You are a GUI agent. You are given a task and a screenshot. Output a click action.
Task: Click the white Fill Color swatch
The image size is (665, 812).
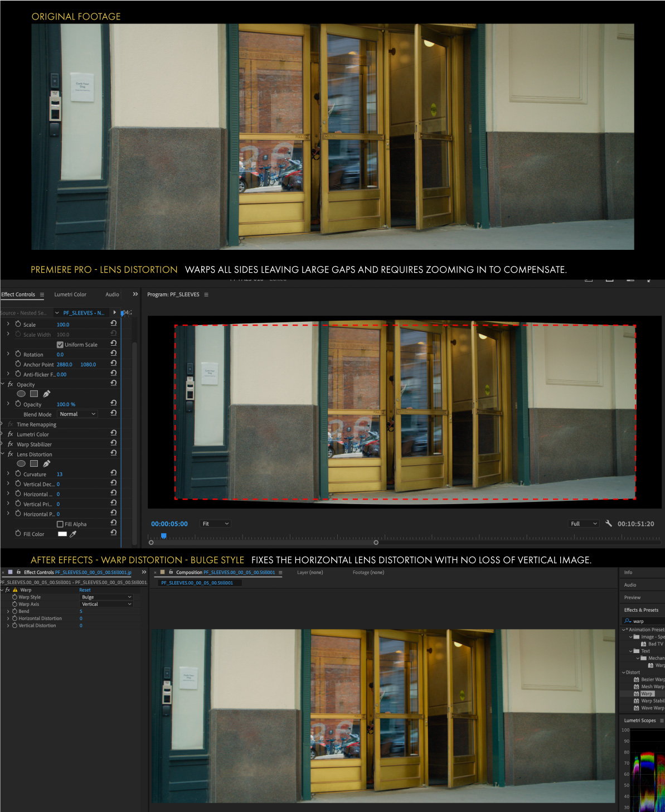[62, 534]
